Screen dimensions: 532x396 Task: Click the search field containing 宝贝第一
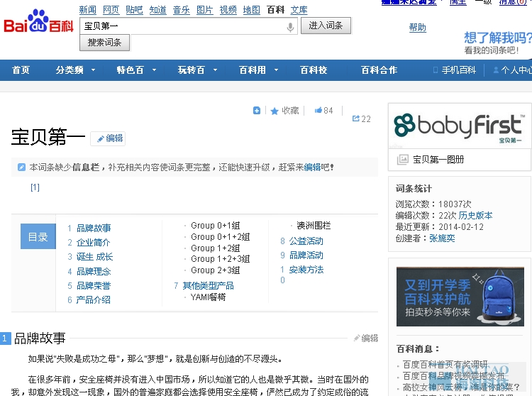(x=189, y=26)
